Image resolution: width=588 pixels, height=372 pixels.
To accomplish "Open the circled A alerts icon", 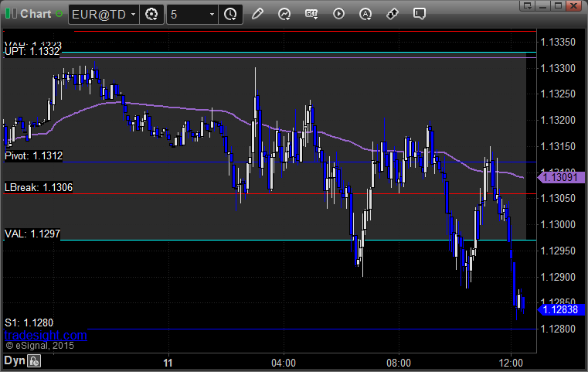I will pyautogui.click(x=365, y=14).
